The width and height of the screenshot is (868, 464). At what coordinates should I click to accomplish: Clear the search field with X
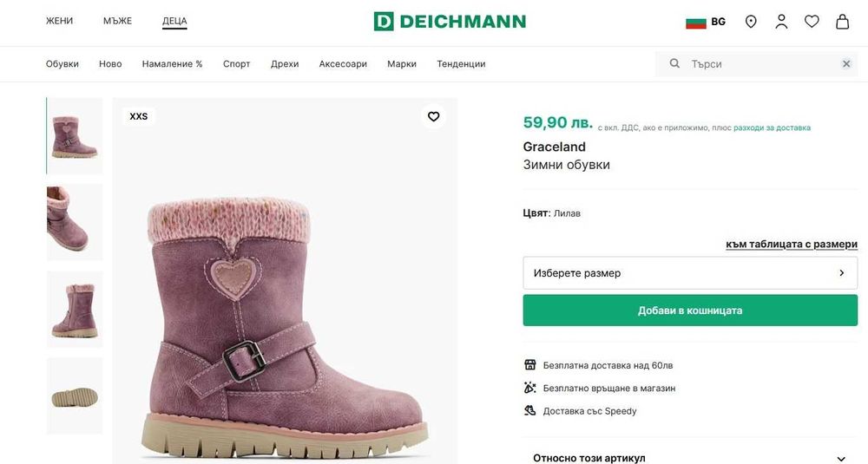point(846,64)
